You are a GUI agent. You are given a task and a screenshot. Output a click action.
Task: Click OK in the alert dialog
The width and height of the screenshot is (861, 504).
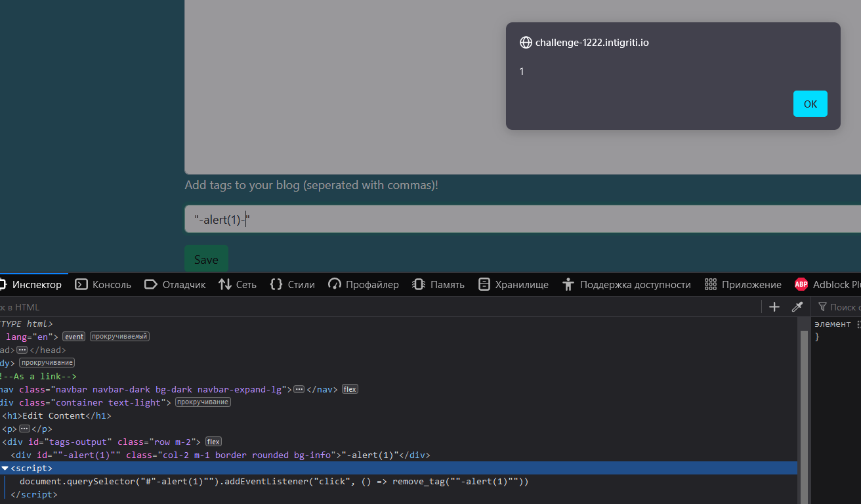click(810, 104)
